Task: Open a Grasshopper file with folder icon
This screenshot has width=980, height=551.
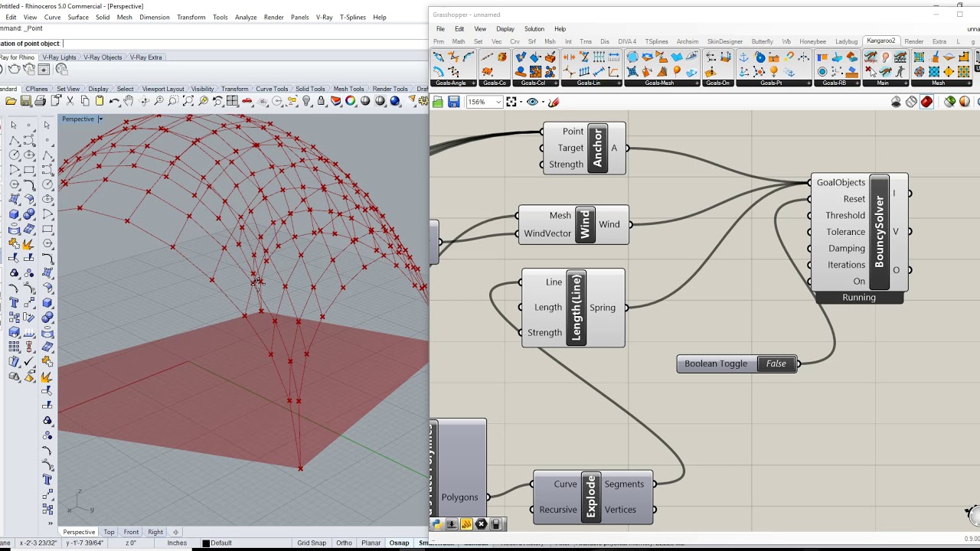Action: [437, 102]
